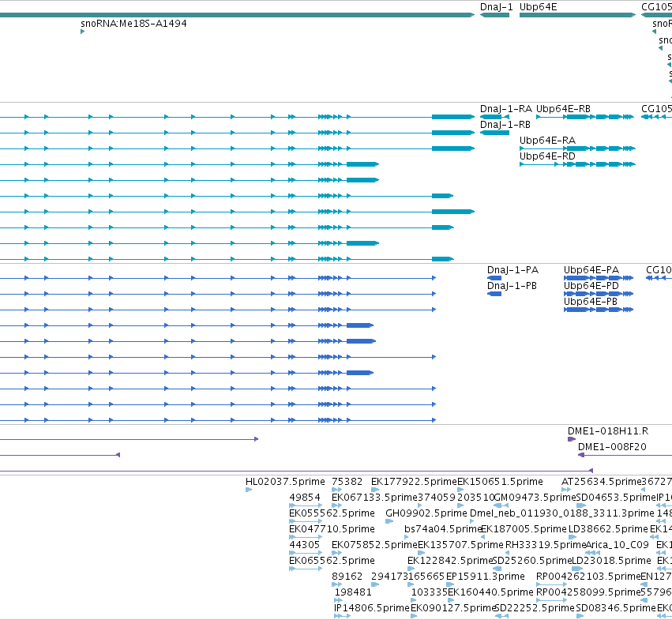The width and height of the screenshot is (672, 620).
Task: Select EST EK065562.5prime label
Action: (332, 562)
